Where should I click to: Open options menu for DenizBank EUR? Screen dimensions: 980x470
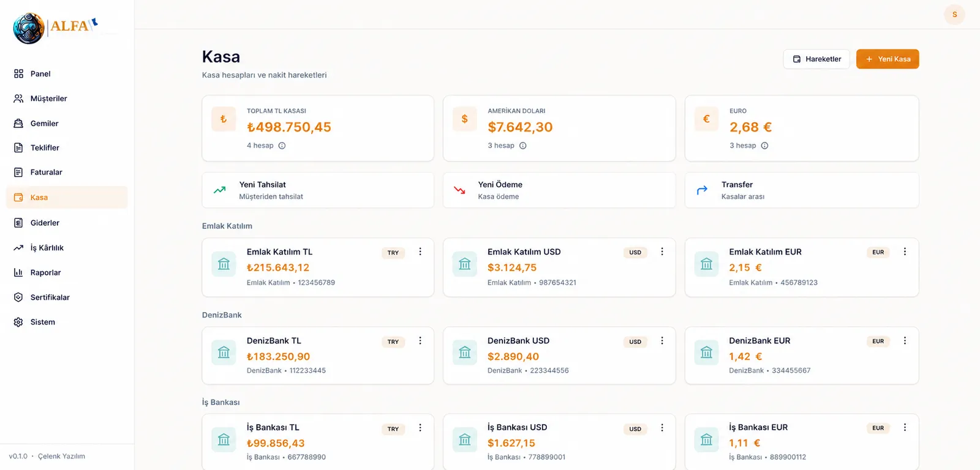(905, 341)
